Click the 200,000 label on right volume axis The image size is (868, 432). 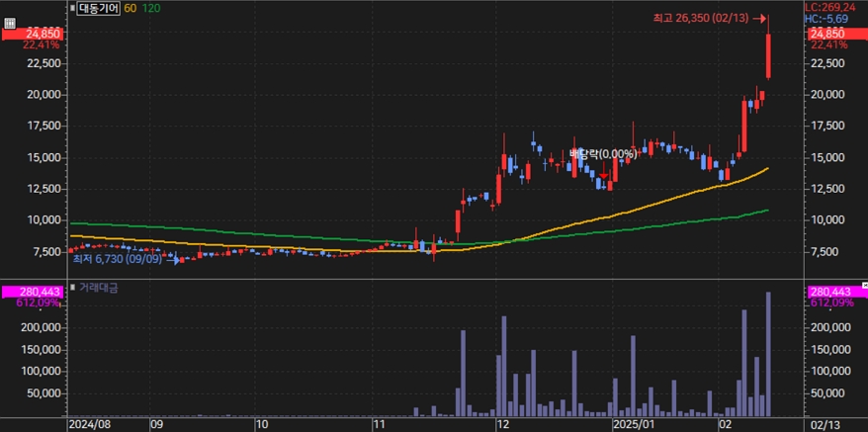point(830,327)
